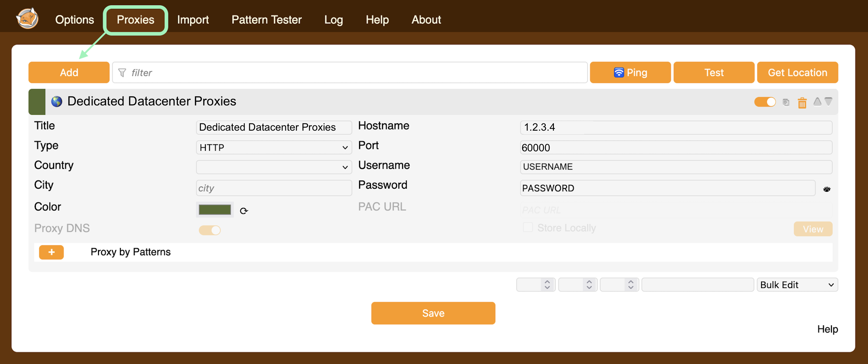The height and width of the screenshot is (364, 868).
Task: Toggle the Proxy DNS switch
Action: [x=210, y=230]
